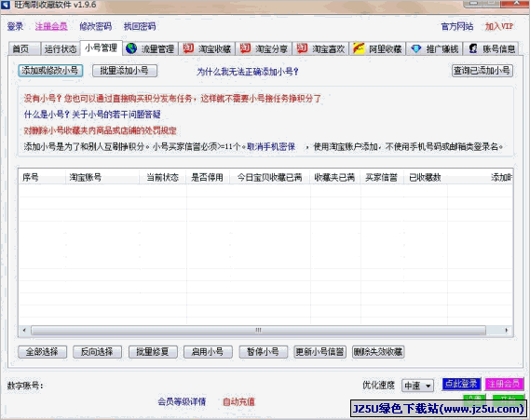This screenshot has height=420, width=530.
Task: Click the 收藏夹已满 column header
Action: [334, 177]
